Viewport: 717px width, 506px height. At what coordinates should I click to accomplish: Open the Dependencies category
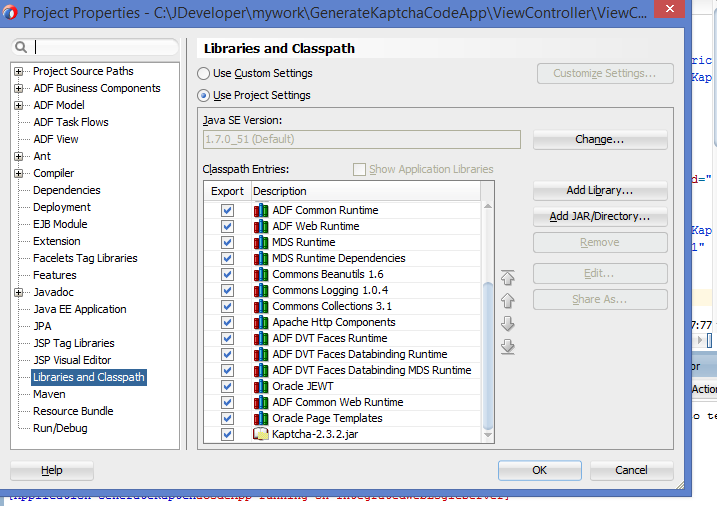[67, 190]
